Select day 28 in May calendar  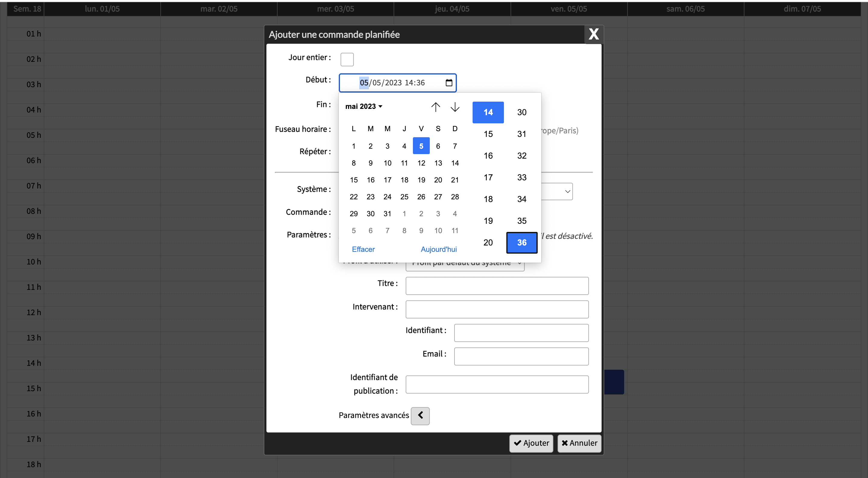coord(455,197)
